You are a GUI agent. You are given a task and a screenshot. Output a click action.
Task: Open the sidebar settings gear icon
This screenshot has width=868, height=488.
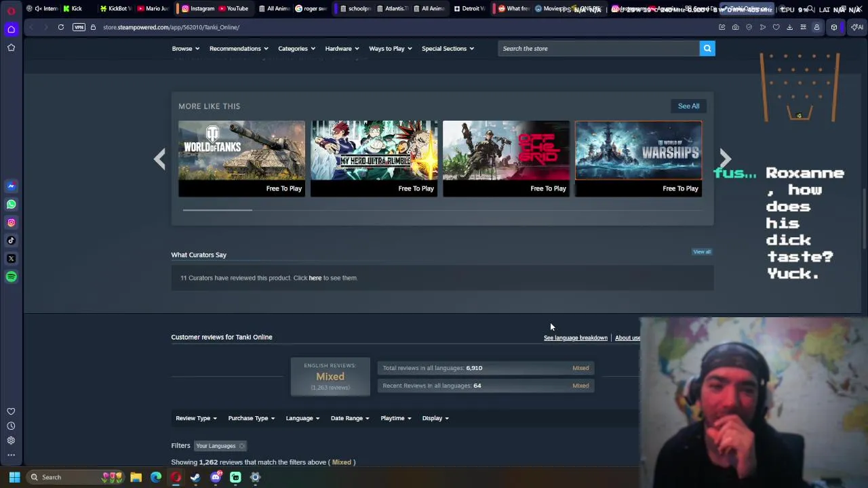pyautogui.click(x=11, y=440)
